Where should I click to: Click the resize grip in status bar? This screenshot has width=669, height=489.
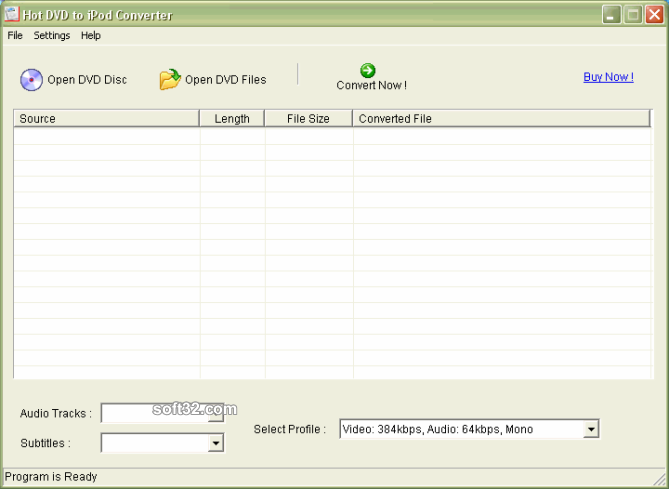click(x=660, y=480)
